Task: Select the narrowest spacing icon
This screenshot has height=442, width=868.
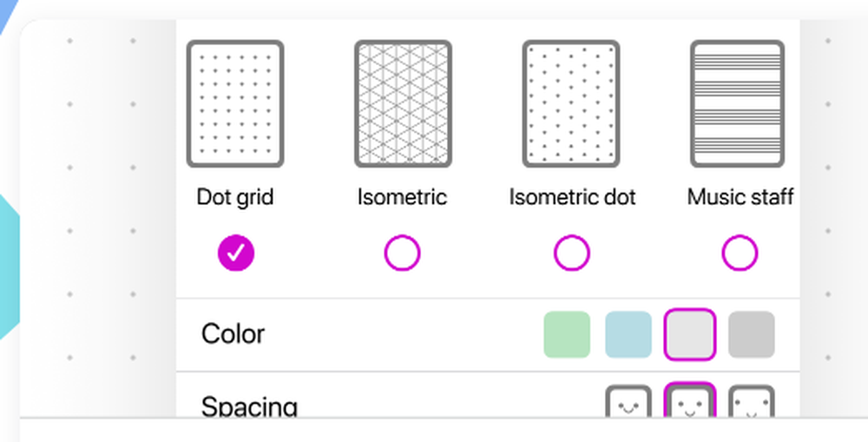Action: (628, 401)
